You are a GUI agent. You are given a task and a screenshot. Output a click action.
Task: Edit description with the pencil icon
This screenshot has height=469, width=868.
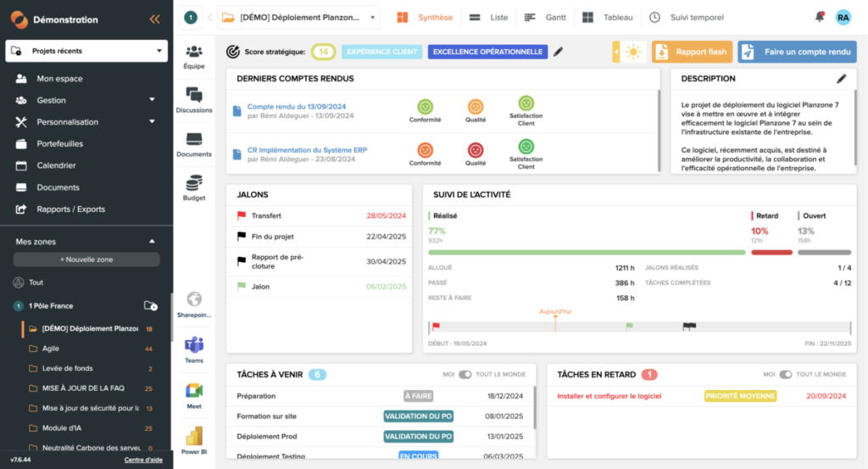pyautogui.click(x=841, y=79)
